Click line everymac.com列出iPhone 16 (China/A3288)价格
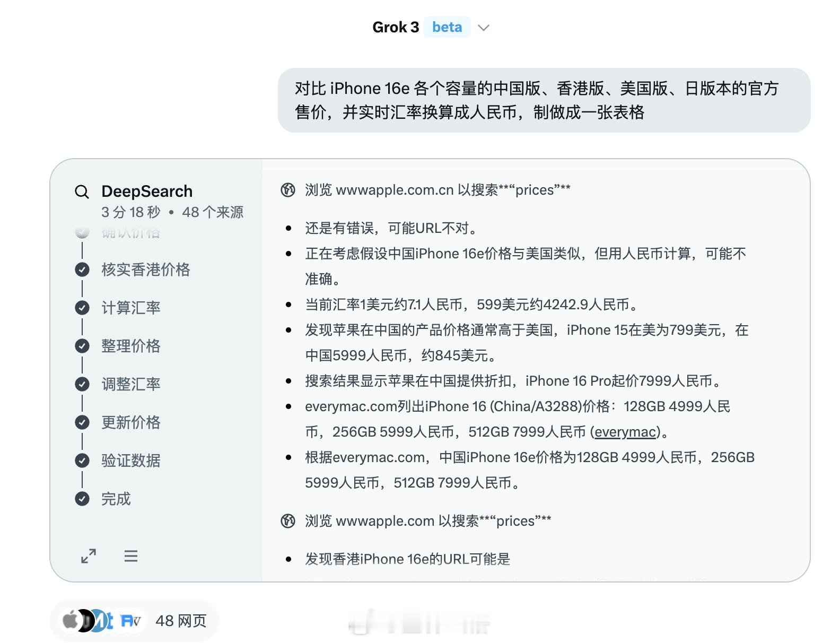Screen dimensions: 840x643 [518, 419]
